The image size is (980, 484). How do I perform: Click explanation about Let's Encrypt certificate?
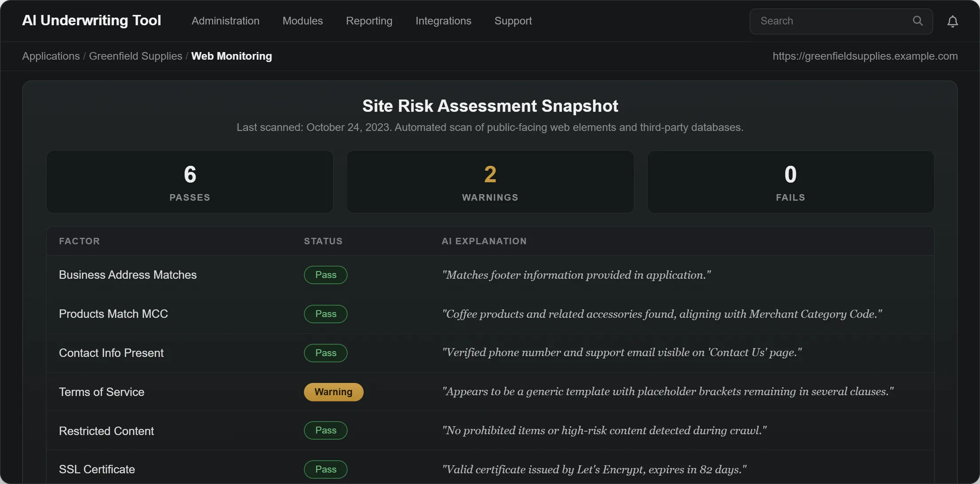coord(594,469)
